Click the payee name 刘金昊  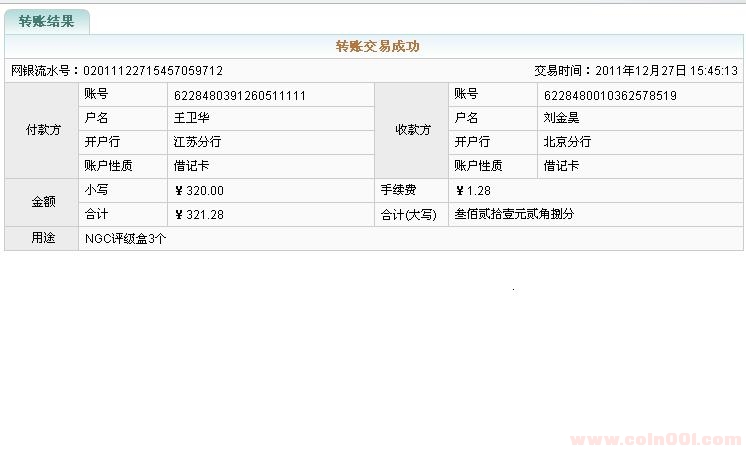[561, 118]
